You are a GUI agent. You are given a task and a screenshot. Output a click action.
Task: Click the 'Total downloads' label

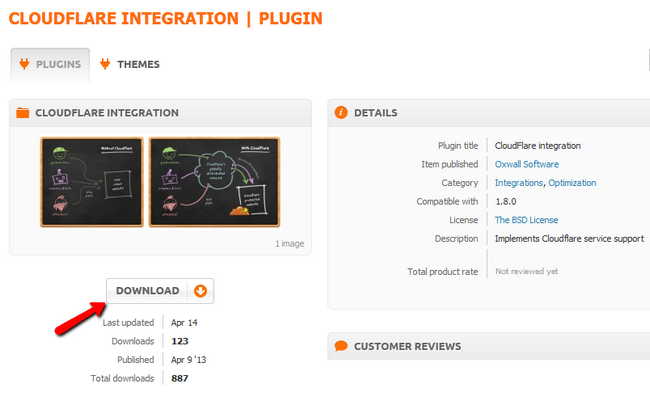coord(122,378)
